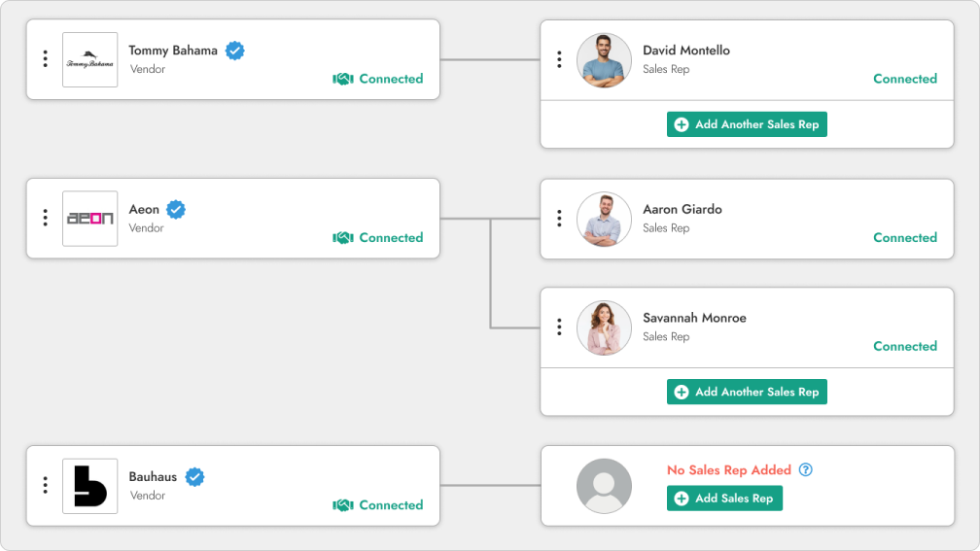Click the empty sales rep avatar placeholder
The image size is (980, 551).
[x=605, y=486]
